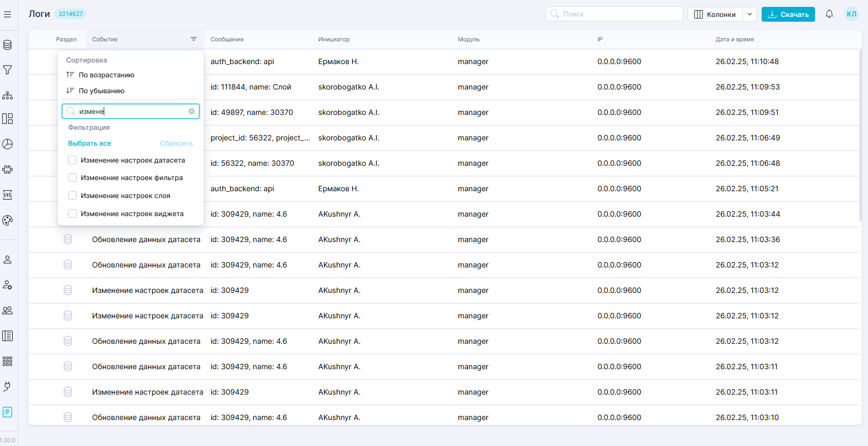868x446 pixels.
Task: Tick Изменение настроек виджета checkbox
Action: 73,214
